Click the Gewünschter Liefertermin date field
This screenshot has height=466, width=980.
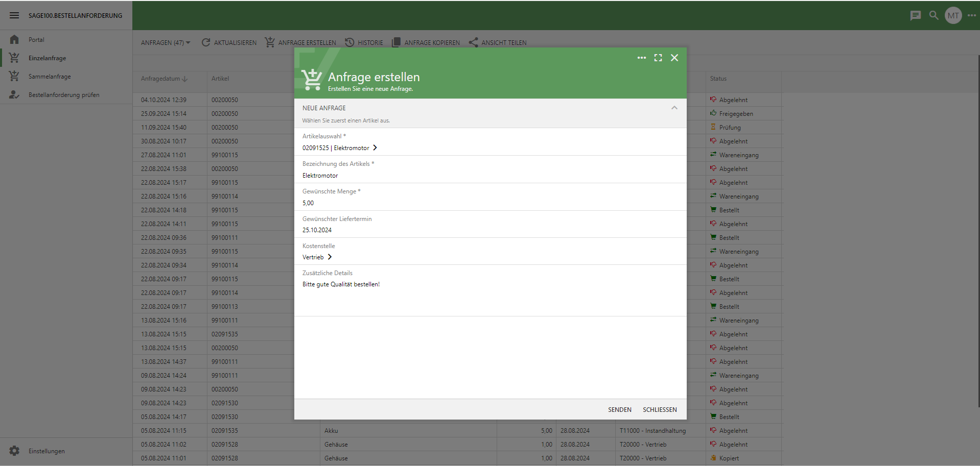[491, 224]
